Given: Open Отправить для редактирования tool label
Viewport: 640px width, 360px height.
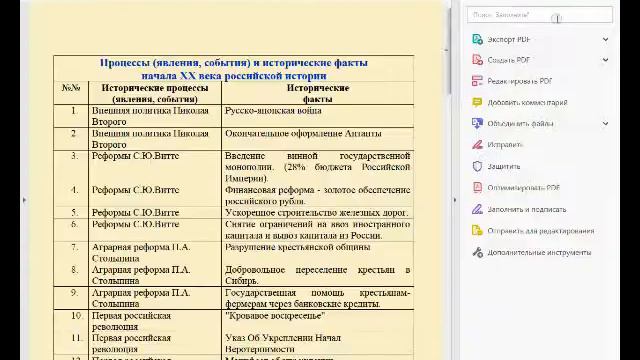Looking at the screenshot, I should point(541,231).
